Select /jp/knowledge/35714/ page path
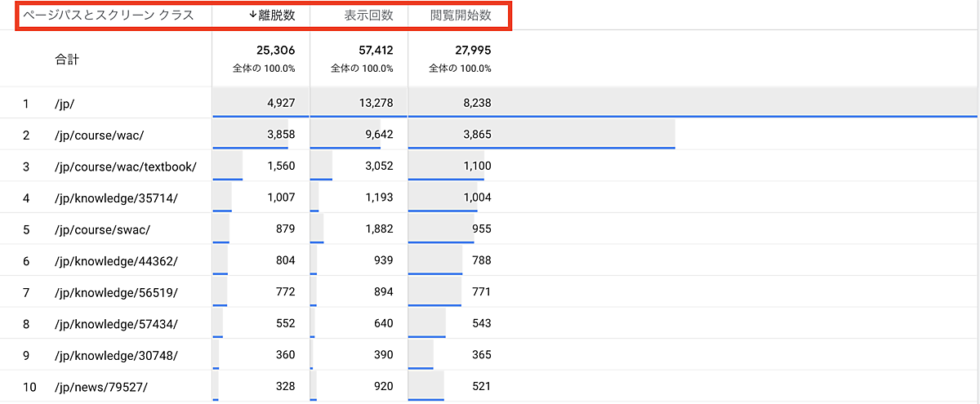Viewport: 980px width, 404px height. 115,198
